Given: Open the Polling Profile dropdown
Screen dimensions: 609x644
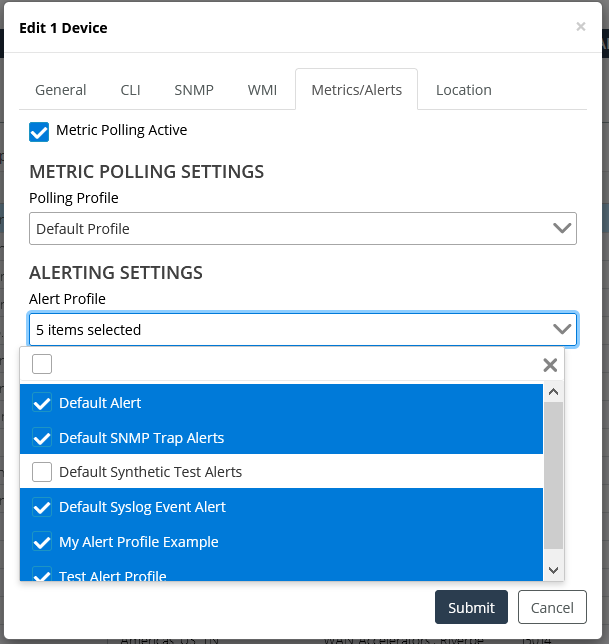Looking at the screenshot, I should [302, 229].
